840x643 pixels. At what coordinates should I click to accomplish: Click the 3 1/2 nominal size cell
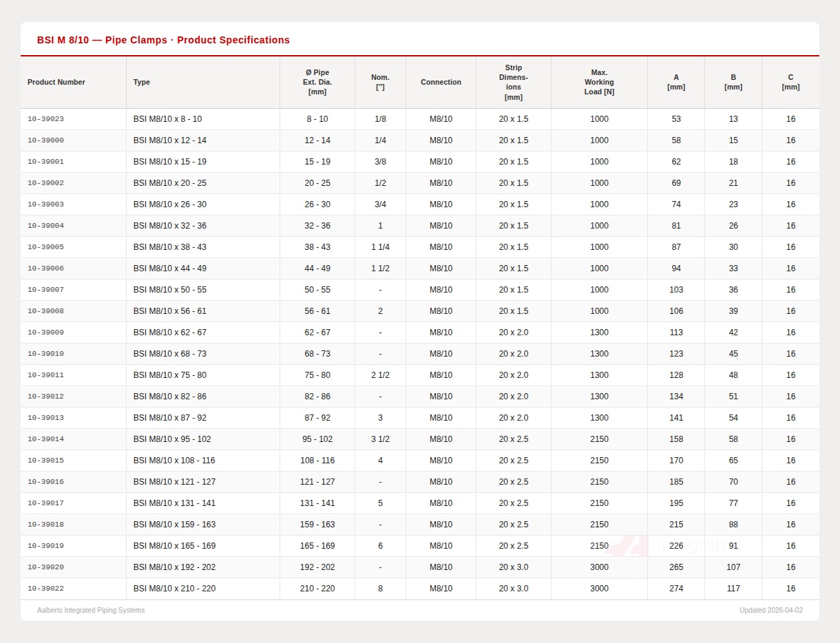[x=380, y=439]
